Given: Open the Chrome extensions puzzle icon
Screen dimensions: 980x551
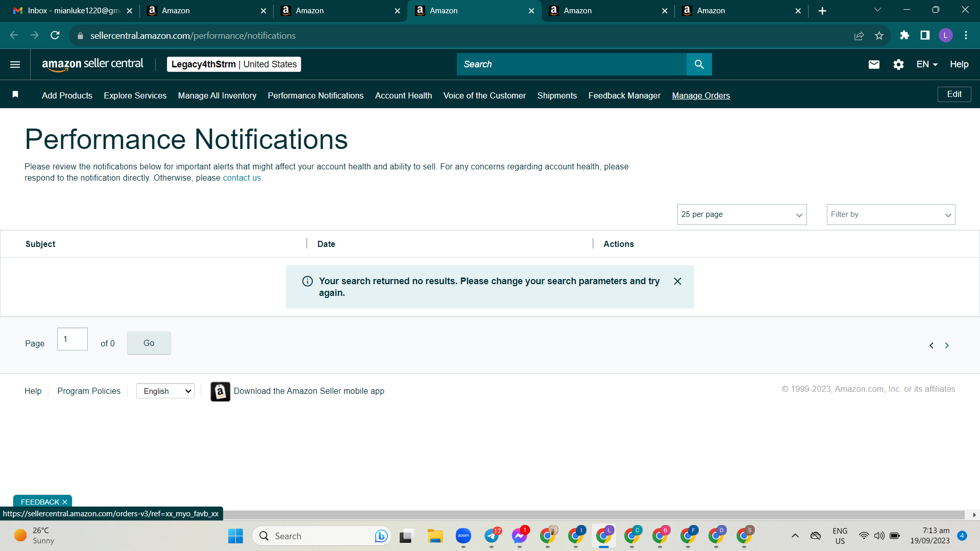Looking at the screenshot, I should pyautogui.click(x=904, y=35).
